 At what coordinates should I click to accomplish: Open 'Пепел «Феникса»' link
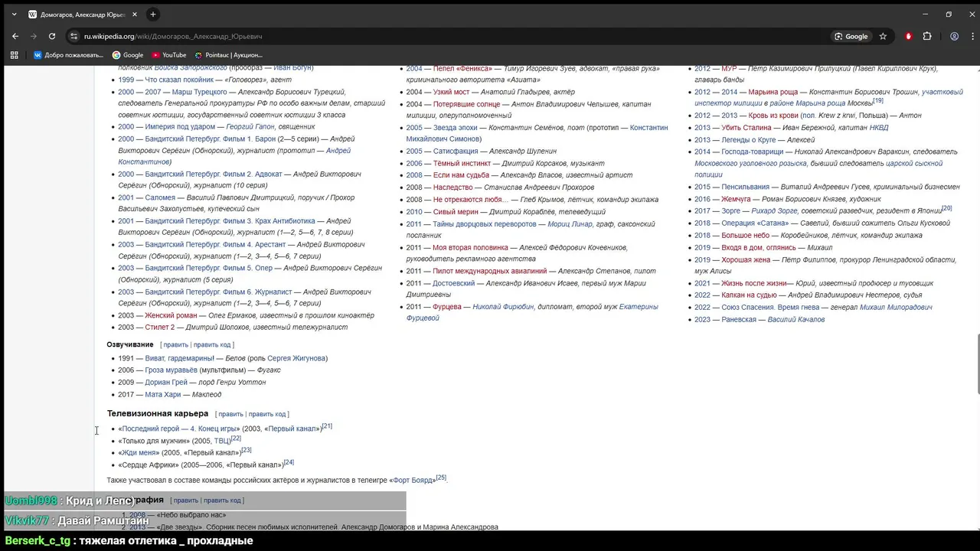(462, 68)
